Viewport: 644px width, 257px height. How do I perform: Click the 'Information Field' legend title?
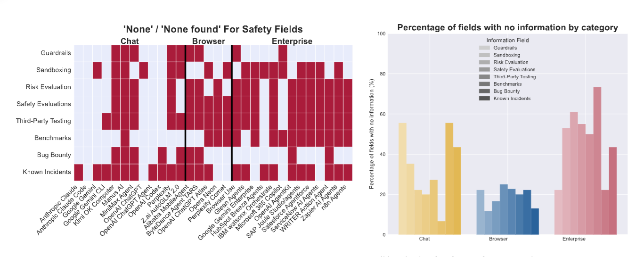pyautogui.click(x=507, y=40)
